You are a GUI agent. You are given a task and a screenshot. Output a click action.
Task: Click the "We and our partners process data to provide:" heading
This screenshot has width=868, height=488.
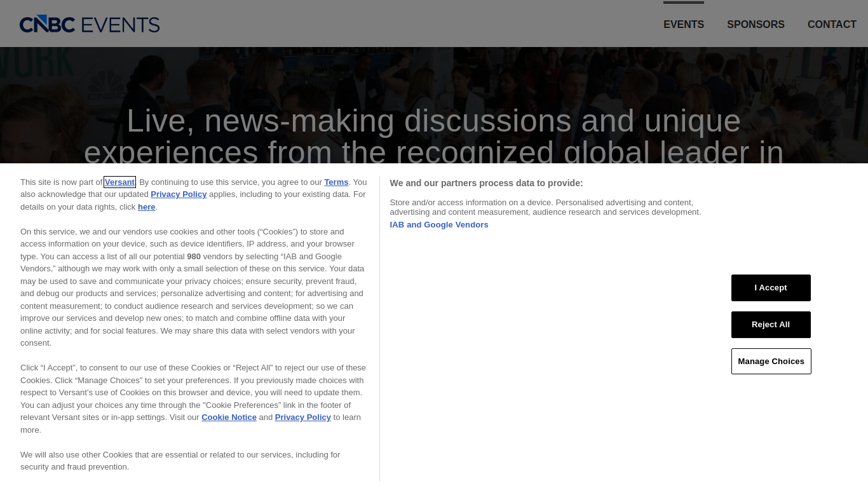click(x=486, y=183)
